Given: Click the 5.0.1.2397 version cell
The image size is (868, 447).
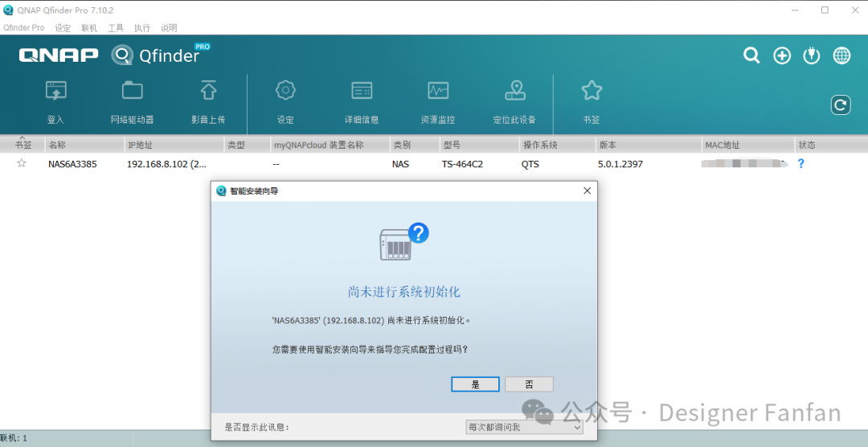Looking at the screenshot, I should click(x=620, y=164).
